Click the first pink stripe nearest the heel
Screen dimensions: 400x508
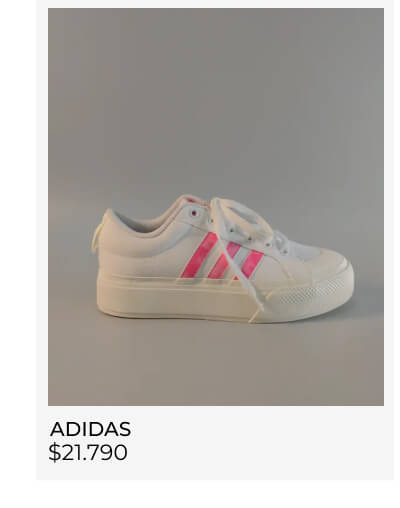click(199, 255)
